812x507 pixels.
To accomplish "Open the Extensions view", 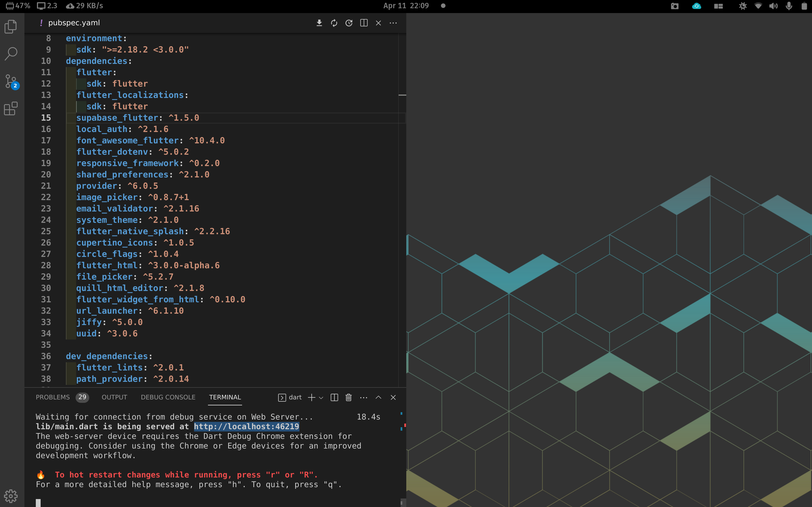I will 11,108.
